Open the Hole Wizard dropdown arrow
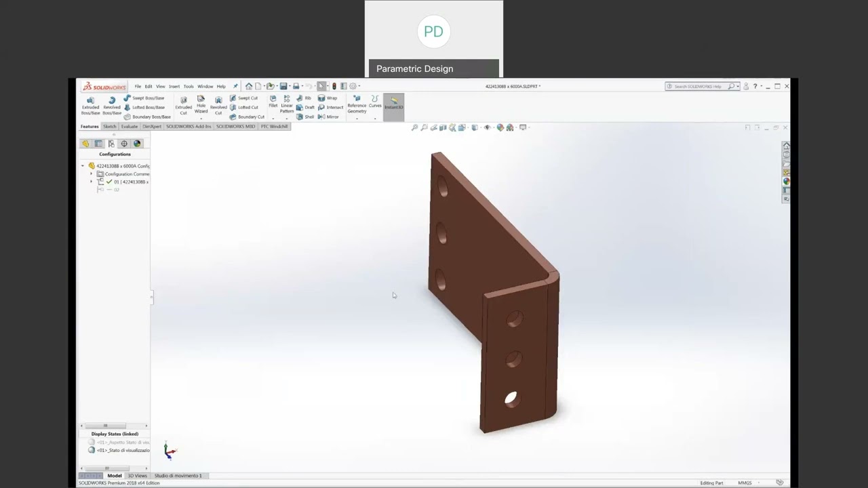Image resolution: width=868 pixels, height=488 pixels. coord(201,119)
